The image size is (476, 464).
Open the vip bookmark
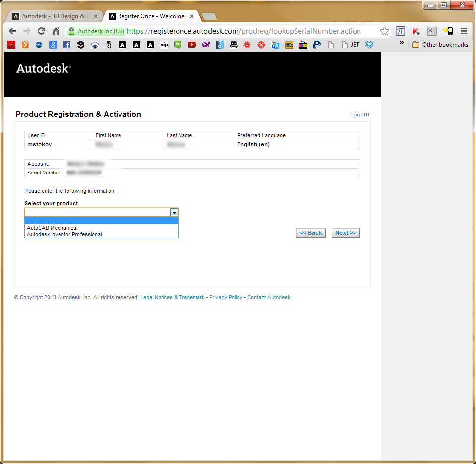click(x=164, y=45)
